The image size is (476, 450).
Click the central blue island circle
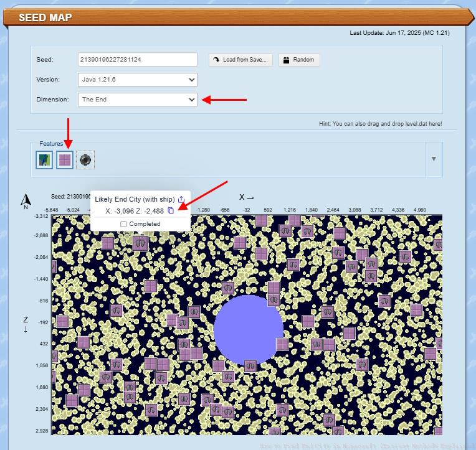click(x=248, y=329)
